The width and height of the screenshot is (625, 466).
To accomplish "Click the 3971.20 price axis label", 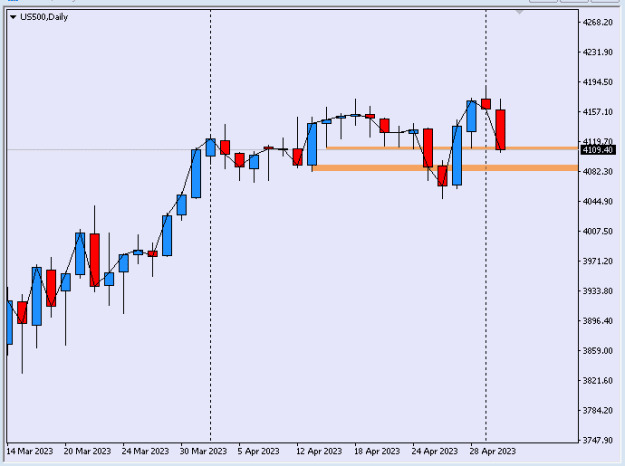I will (597, 262).
